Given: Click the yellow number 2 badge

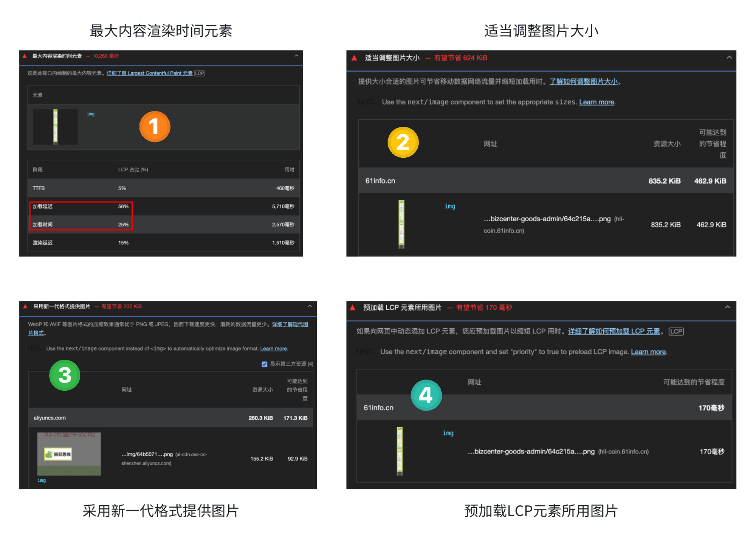Looking at the screenshot, I should pos(403,142).
